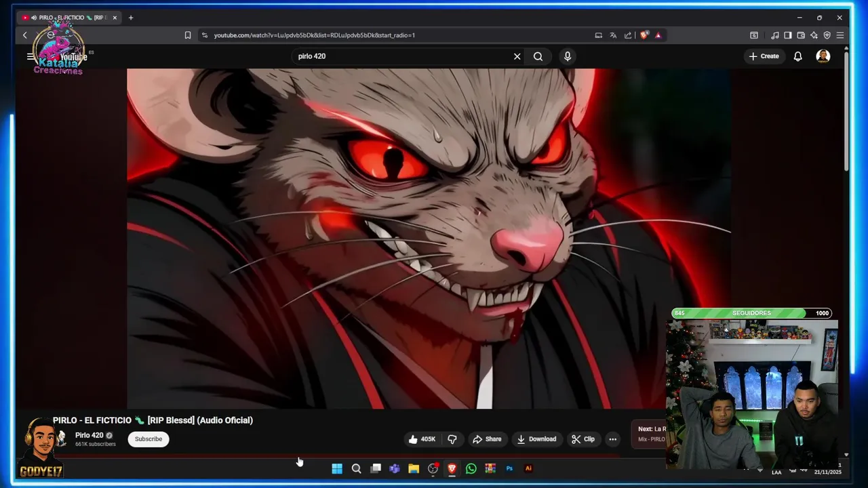Open WhatsApp from the taskbar

point(471,468)
